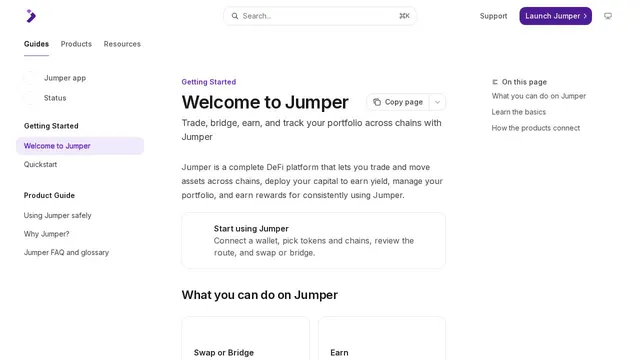Open the Jumper app sidebar link
640x360 pixels.
click(65, 78)
